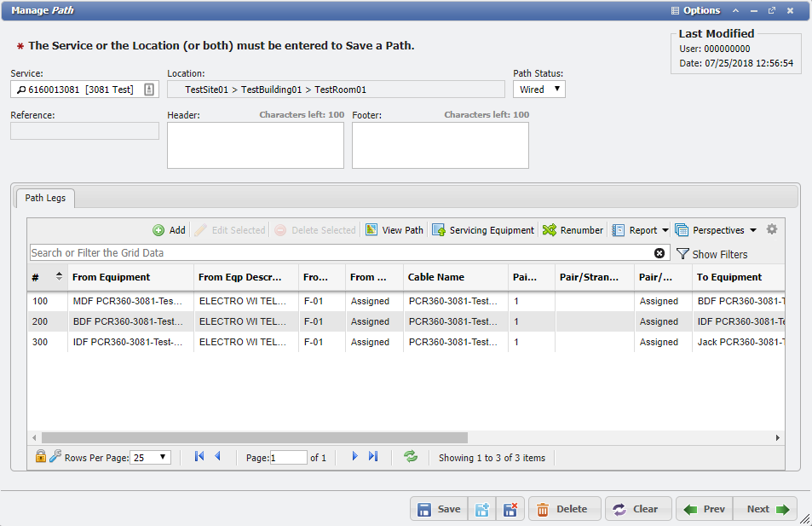This screenshot has height=526, width=812.
Task: Click the Renumber toolbar icon
Action: [550, 230]
